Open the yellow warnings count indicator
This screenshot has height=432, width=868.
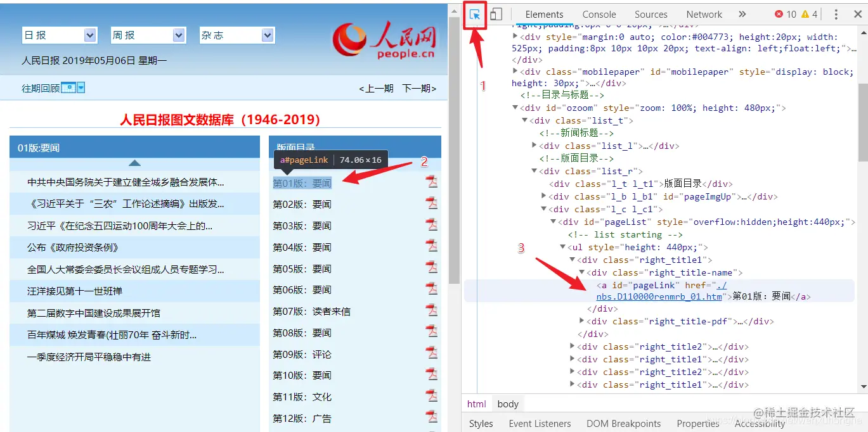pyautogui.click(x=810, y=15)
